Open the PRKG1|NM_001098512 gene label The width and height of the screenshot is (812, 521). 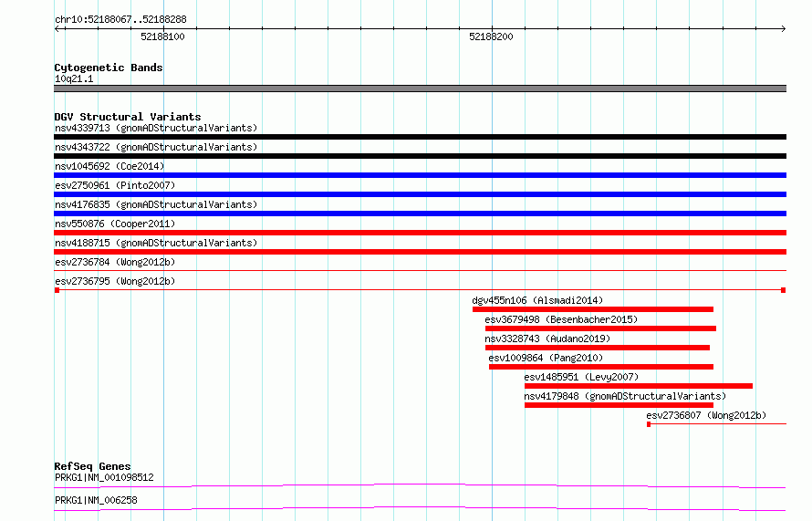[x=104, y=477]
